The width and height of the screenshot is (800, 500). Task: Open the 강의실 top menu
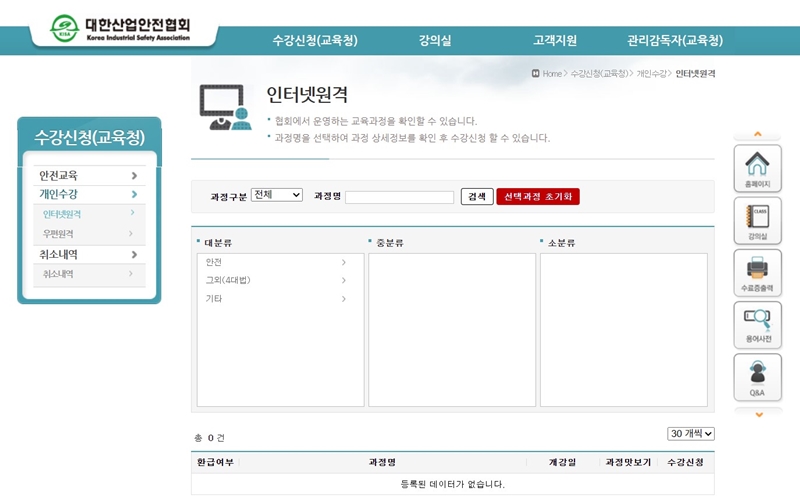(x=435, y=40)
